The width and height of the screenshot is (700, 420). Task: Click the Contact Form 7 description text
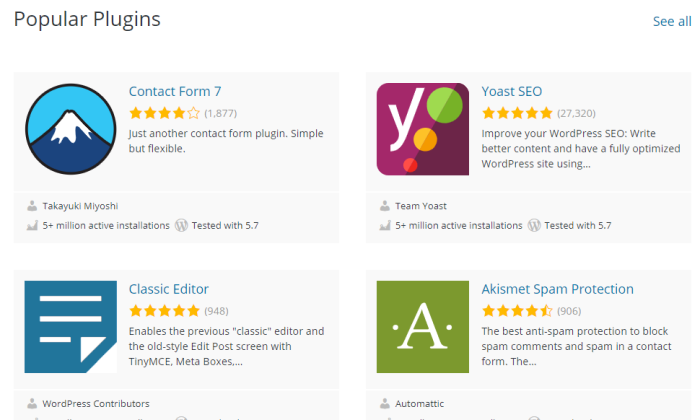pos(226,141)
